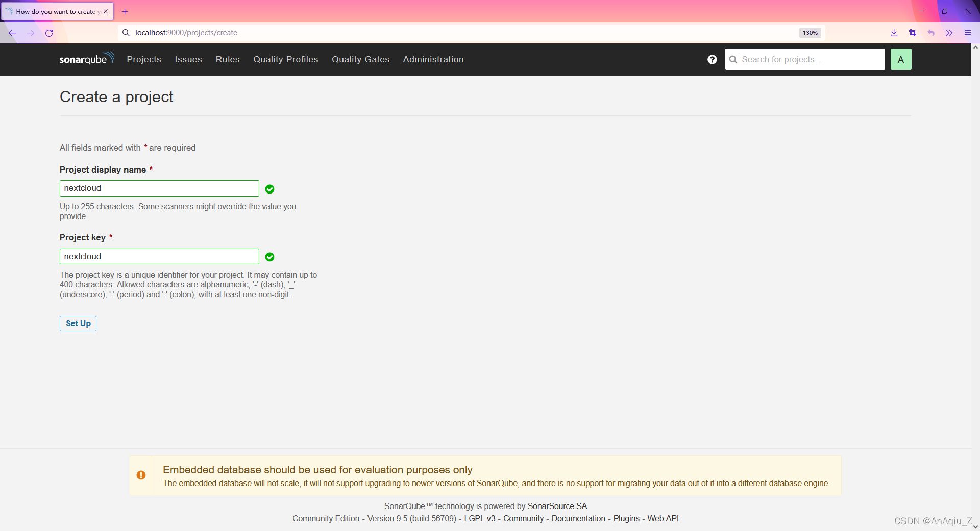Open the Web API link
Image resolution: width=980 pixels, height=531 pixels.
(663, 518)
